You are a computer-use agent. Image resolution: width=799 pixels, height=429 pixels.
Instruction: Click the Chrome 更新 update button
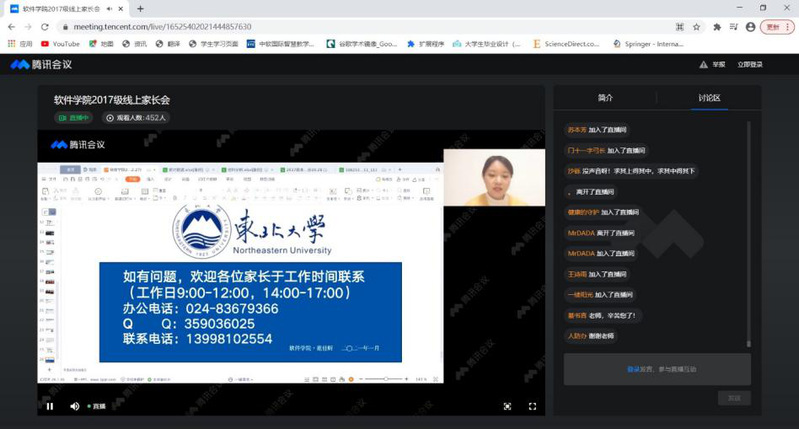pyautogui.click(x=775, y=27)
